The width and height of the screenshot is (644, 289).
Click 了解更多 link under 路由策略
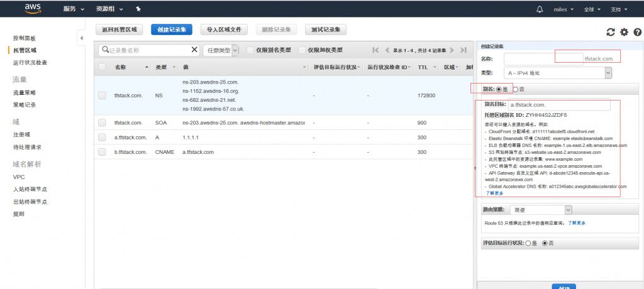[577, 223]
